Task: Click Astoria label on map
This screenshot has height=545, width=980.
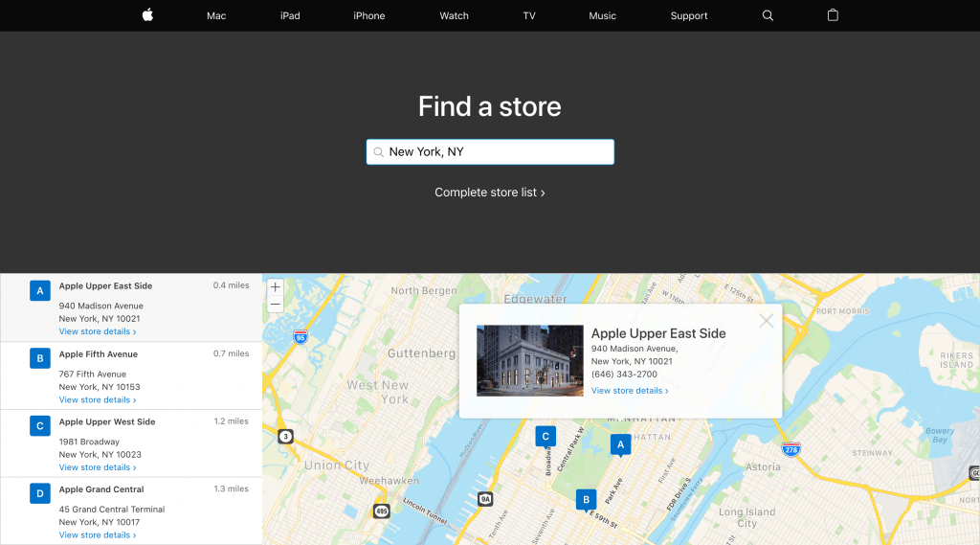Action: pos(763,466)
